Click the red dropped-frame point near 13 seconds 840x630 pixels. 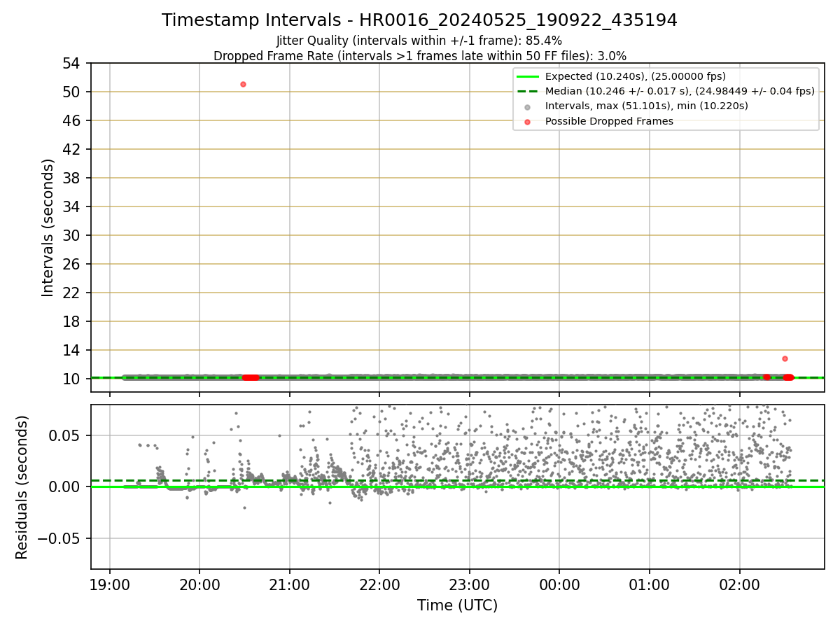[785, 358]
